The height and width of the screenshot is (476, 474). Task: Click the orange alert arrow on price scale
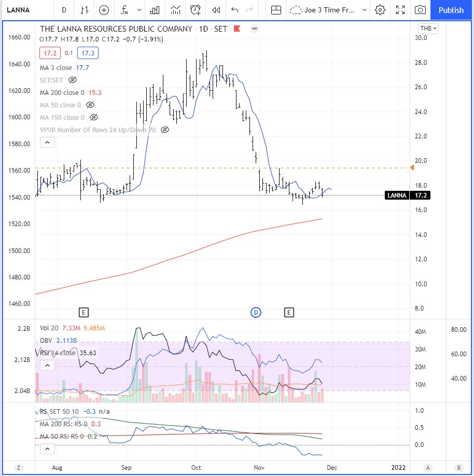point(412,167)
